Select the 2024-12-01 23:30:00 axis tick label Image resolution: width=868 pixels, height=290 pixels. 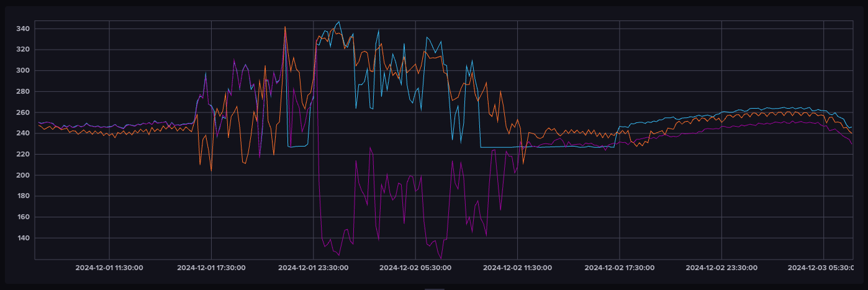[x=313, y=268]
